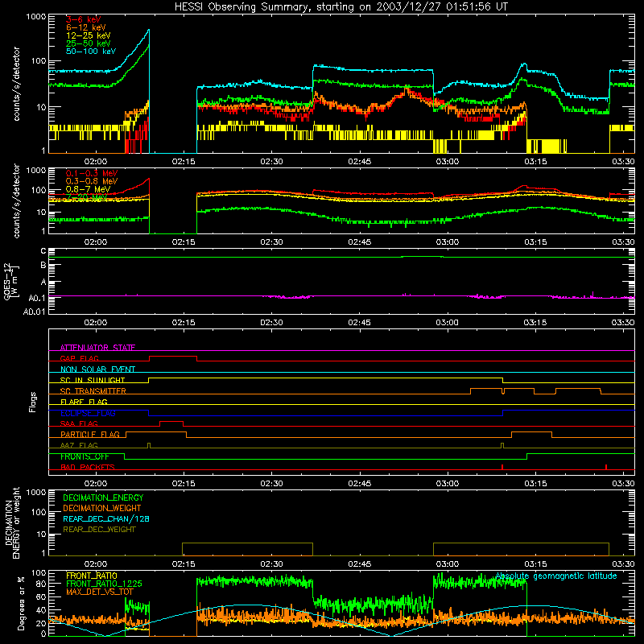Select the BAD_PACKETS flag label

(88, 467)
